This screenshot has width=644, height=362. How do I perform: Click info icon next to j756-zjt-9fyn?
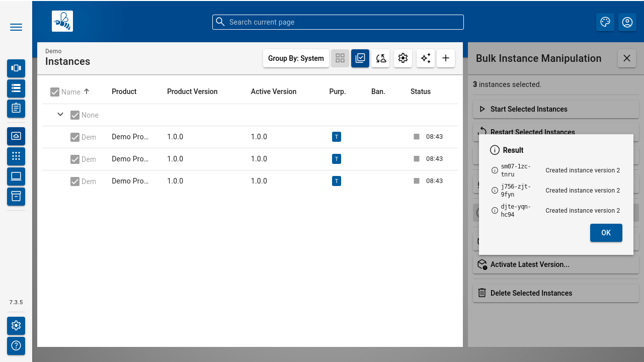point(495,191)
